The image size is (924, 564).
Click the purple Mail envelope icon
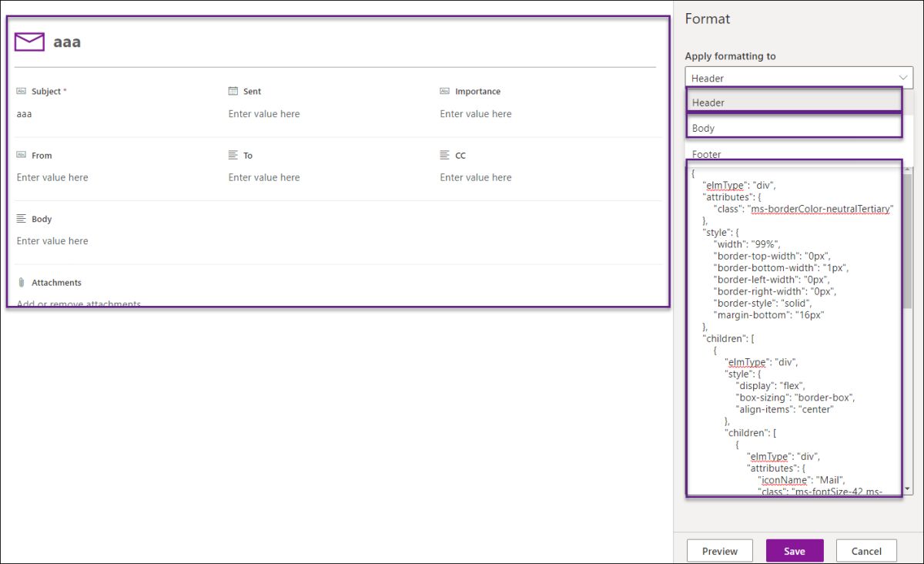click(x=29, y=42)
